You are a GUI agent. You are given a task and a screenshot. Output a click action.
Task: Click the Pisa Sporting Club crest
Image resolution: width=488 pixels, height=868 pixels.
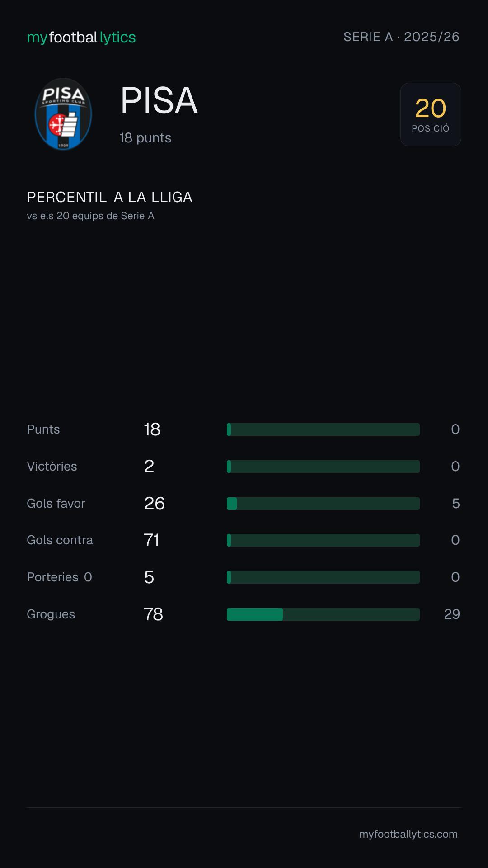(x=63, y=114)
